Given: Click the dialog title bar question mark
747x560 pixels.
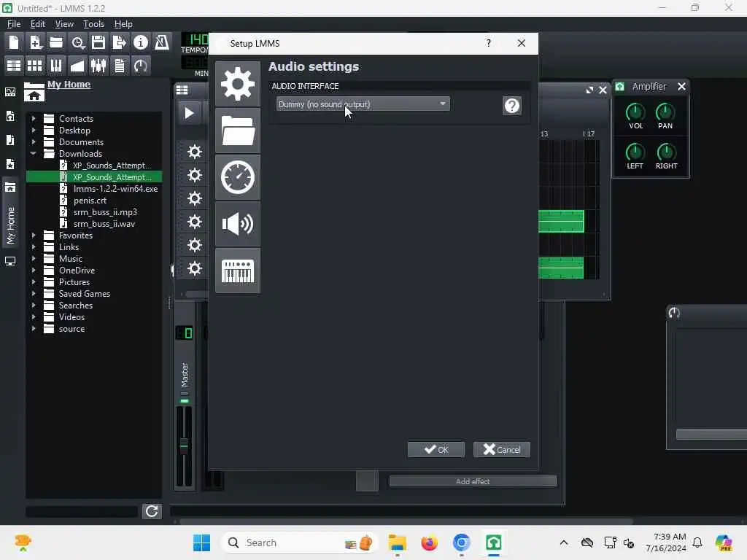Looking at the screenshot, I should point(488,43).
